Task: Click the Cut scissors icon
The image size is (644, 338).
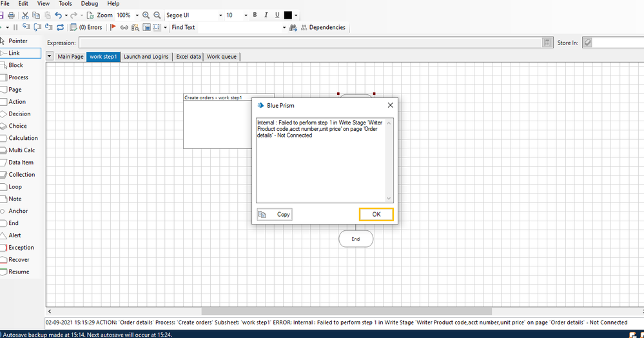Action: pyautogui.click(x=25, y=15)
